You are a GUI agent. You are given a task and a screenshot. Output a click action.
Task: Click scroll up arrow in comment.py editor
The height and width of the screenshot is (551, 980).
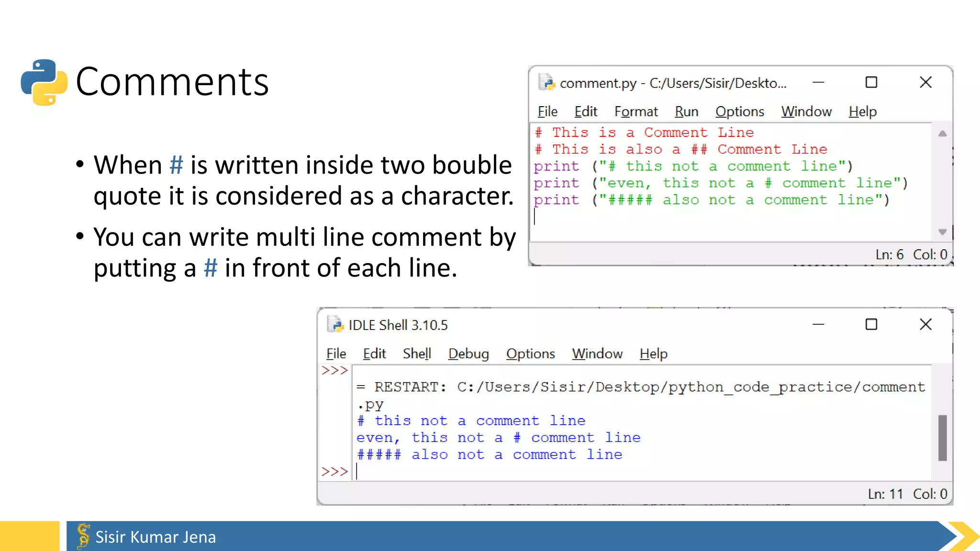click(942, 134)
